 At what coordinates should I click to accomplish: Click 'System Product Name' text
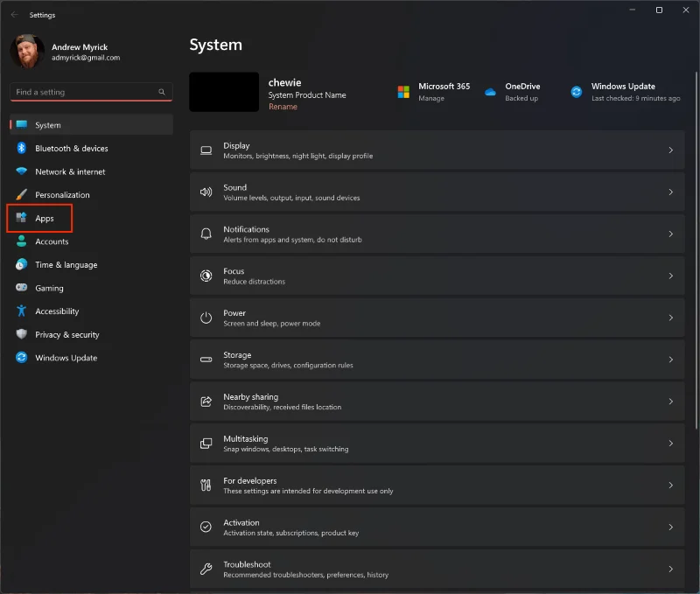(307, 95)
